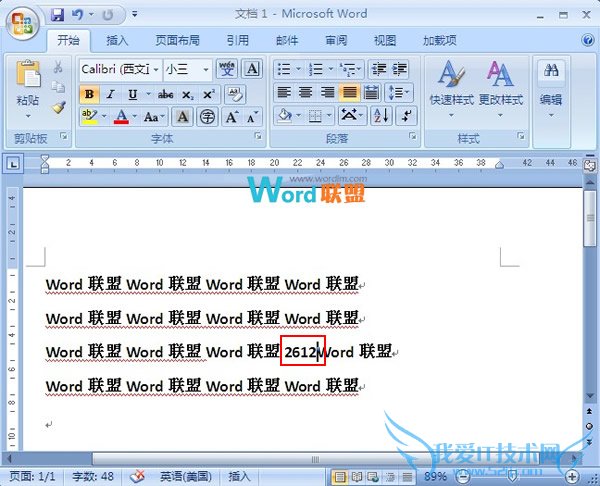Expand borders dropdown arrow

pyautogui.click(x=329, y=115)
